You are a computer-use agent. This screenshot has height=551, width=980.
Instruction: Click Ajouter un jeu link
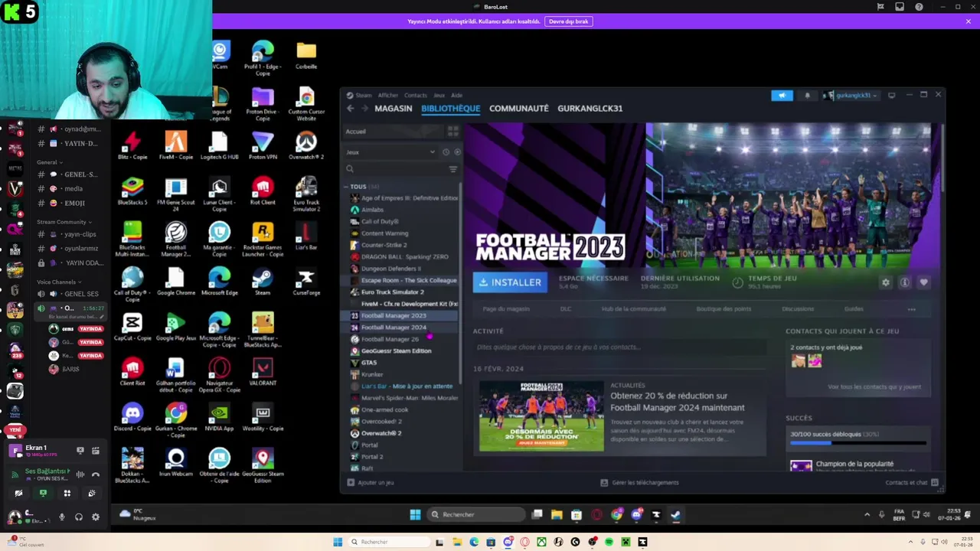click(371, 483)
